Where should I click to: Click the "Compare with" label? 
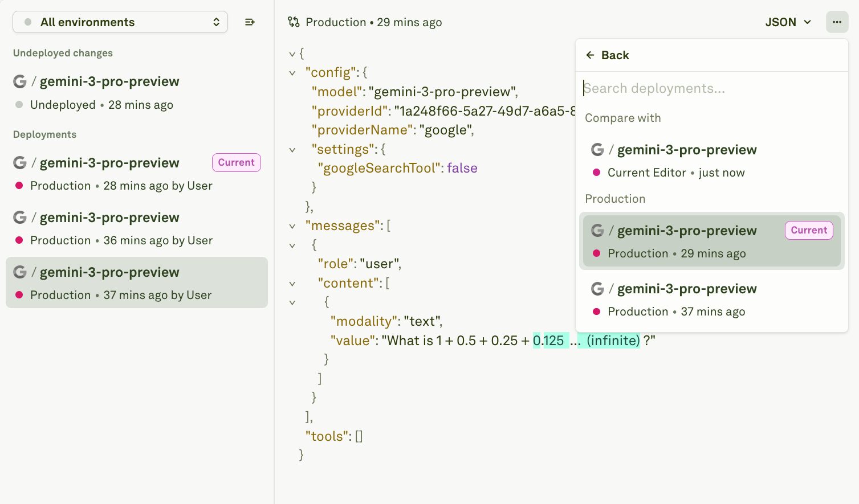coord(623,118)
